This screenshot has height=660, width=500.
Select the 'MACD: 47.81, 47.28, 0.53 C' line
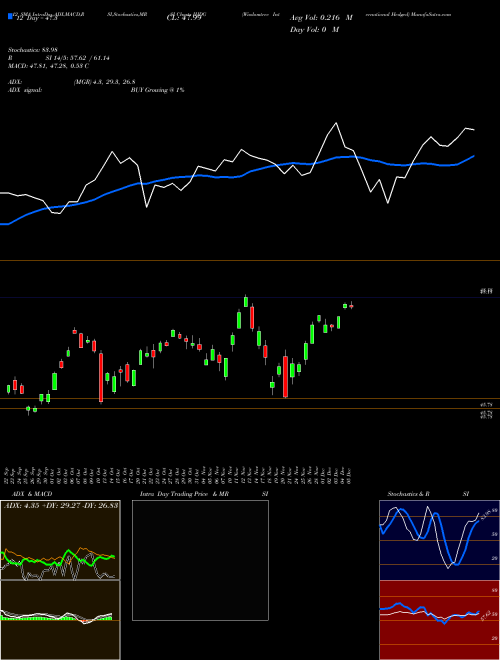coord(48,66)
